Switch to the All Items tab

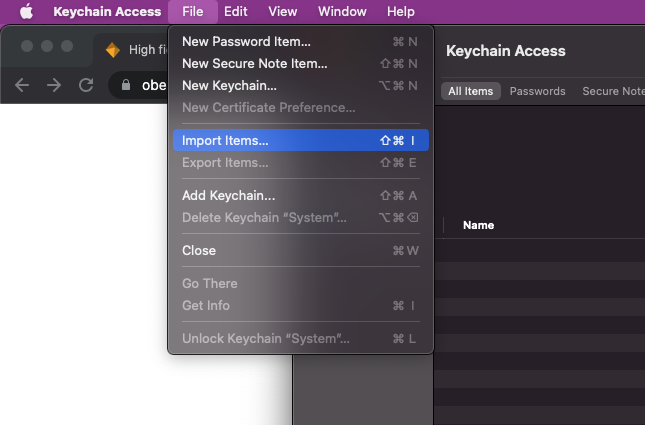[471, 91]
